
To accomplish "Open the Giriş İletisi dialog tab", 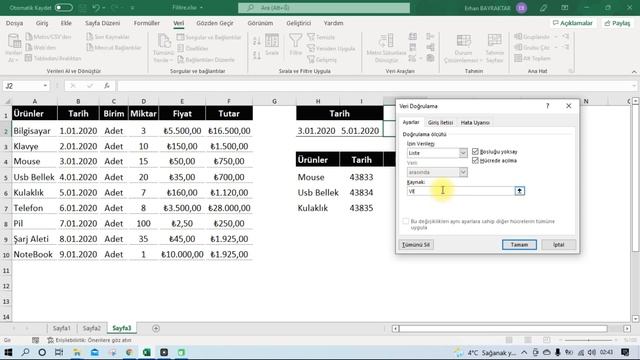I will 440,122.
